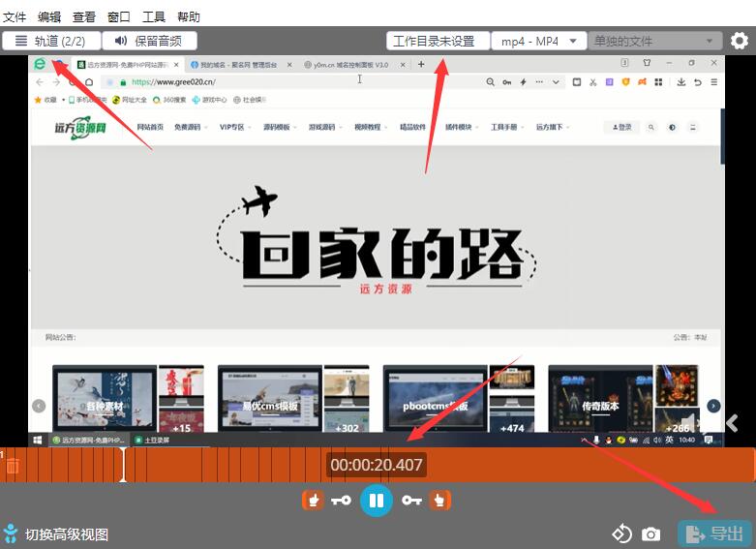Click the rotation preview icon
The height and width of the screenshot is (549, 756).
click(x=621, y=534)
